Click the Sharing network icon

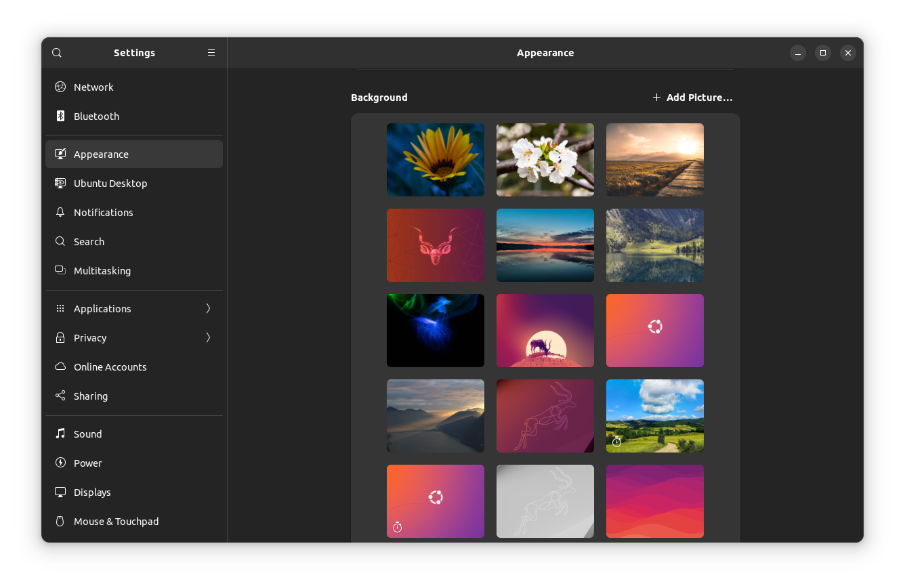click(60, 396)
